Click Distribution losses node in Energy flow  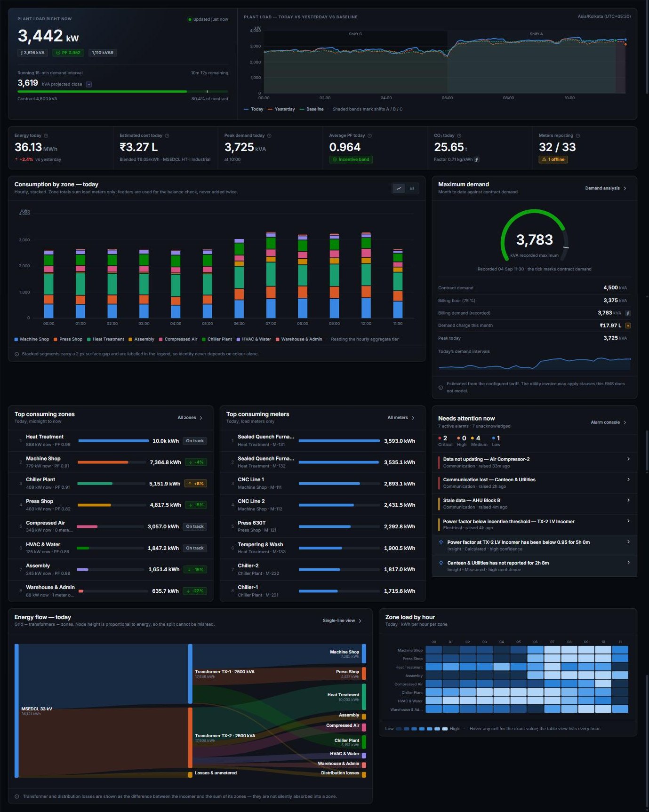(364, 774)
